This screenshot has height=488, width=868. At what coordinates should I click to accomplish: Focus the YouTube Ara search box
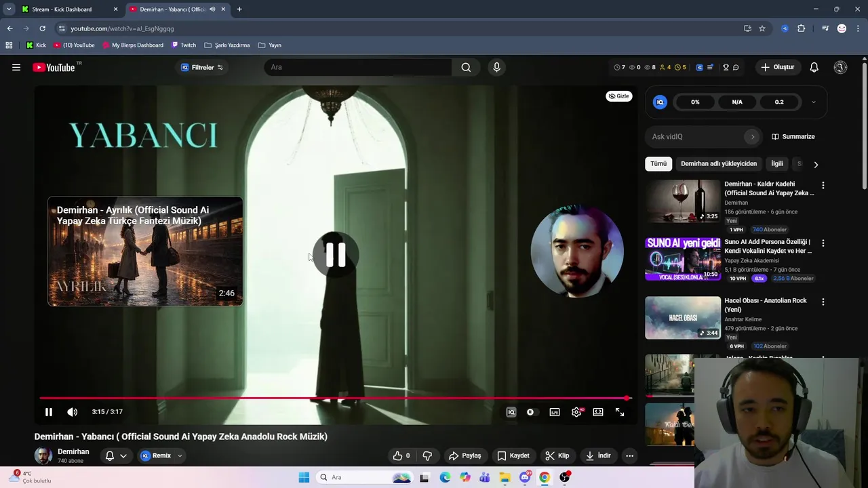(x=357, y=67)
